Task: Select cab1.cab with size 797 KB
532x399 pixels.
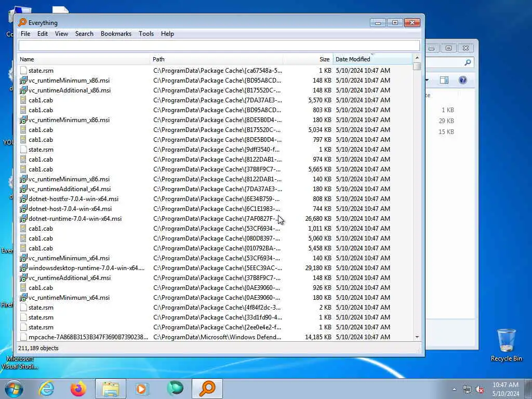Action: 41,139
